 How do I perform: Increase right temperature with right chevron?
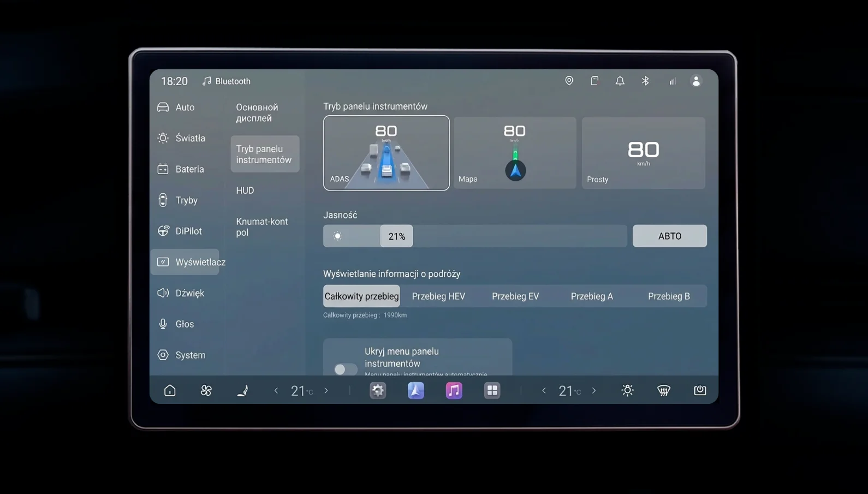pyautogui.click(x=594, y=391)
